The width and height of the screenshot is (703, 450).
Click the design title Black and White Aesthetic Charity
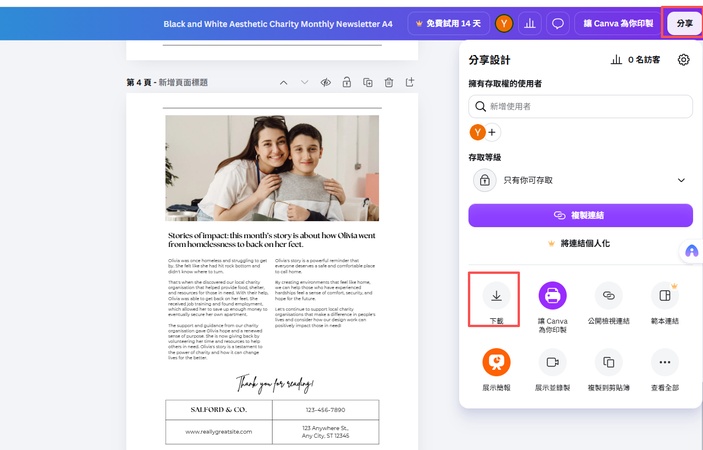point(278,24)
